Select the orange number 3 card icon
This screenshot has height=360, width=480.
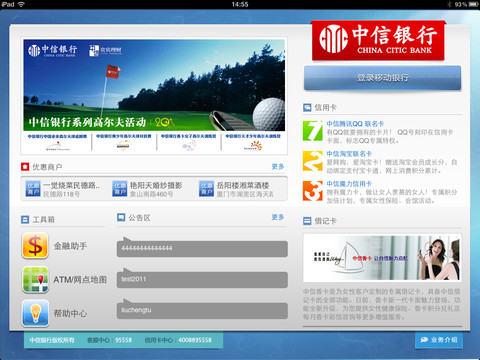click(x=312, y=191)
